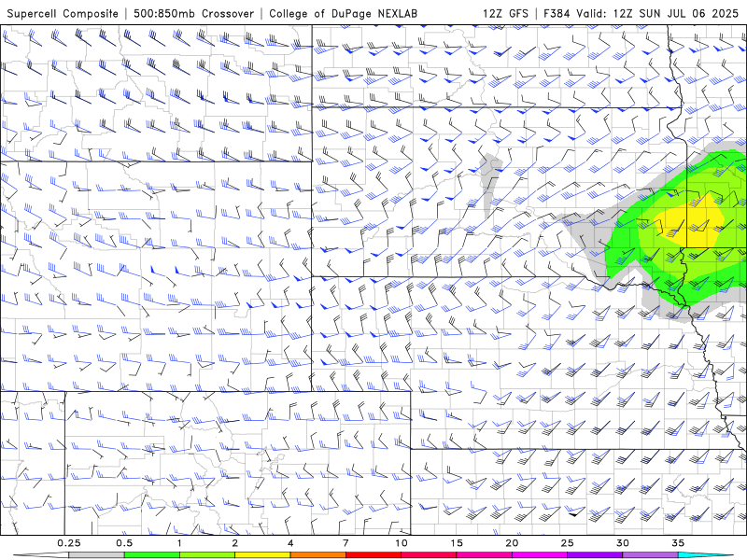Click the F384 Valid 12Z SUN JUL 06 2025 timestamp
This screenshot has height=560, width=747.
click(641, 13)
